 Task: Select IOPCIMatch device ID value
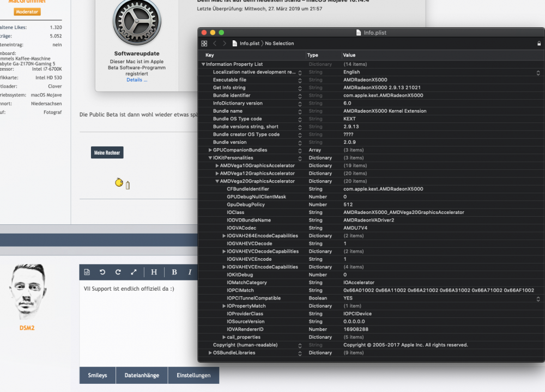click(439, 290)
